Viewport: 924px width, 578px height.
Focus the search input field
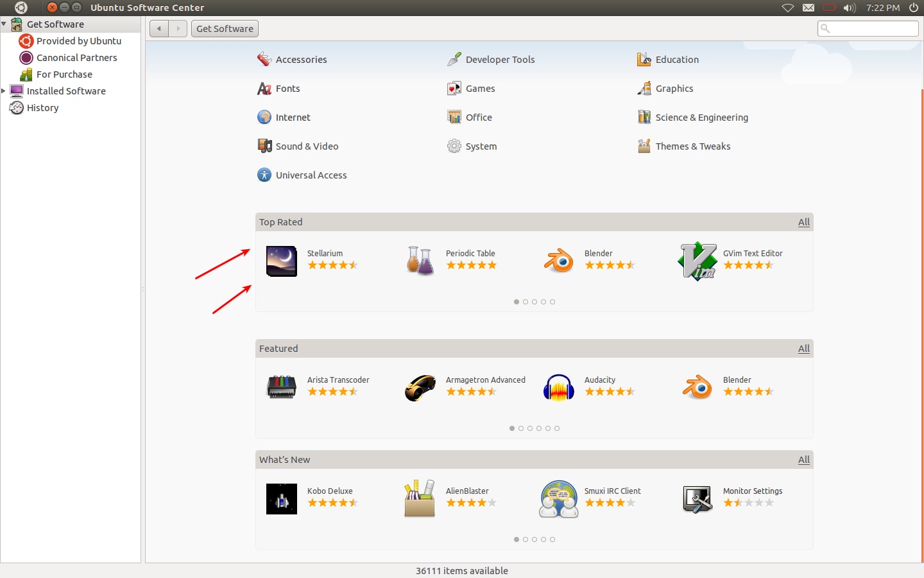point(868,28)
